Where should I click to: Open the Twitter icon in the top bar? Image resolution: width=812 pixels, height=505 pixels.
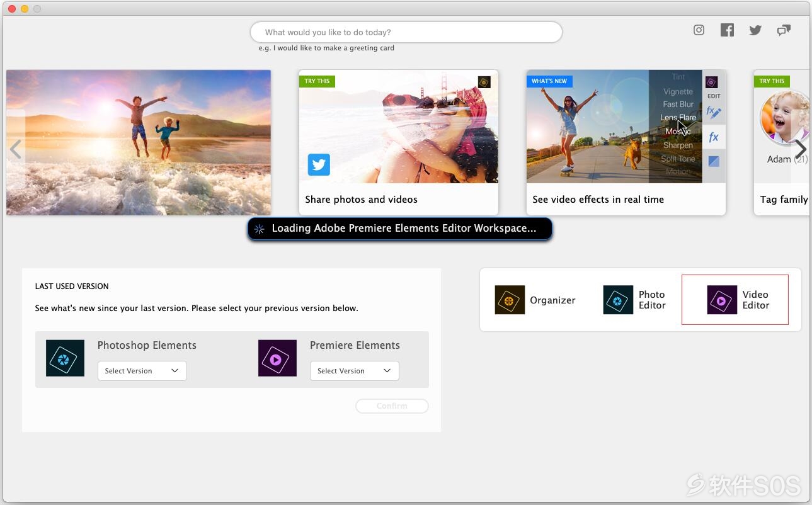pos(755,30)
